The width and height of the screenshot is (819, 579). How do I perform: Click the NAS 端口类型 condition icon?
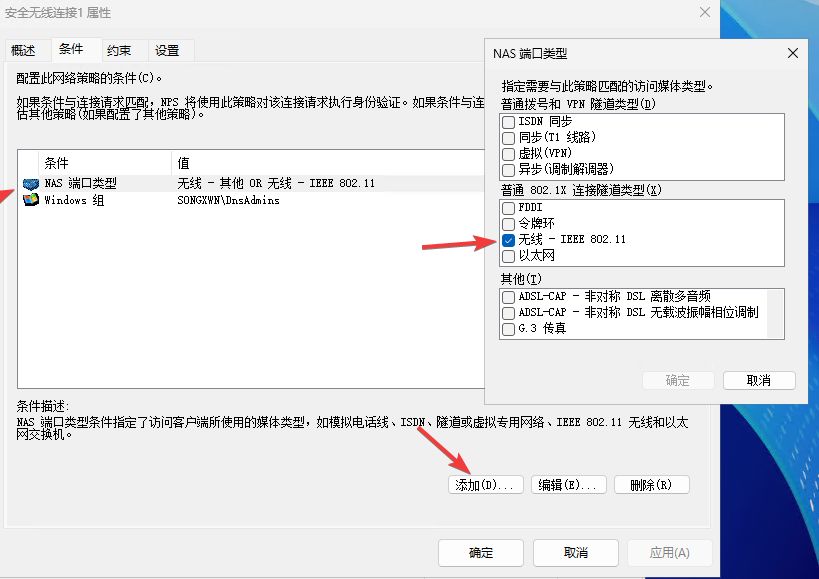click(x=30, y=184)
